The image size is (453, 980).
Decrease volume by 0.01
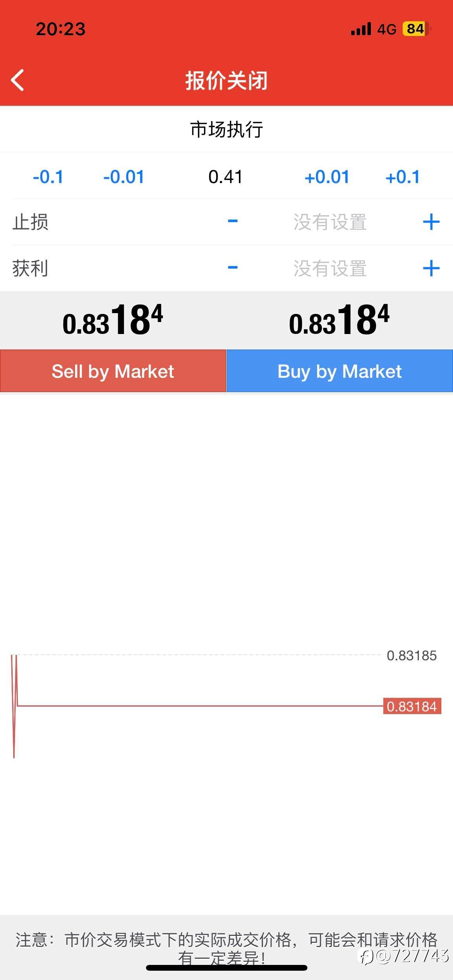point(124,177)
